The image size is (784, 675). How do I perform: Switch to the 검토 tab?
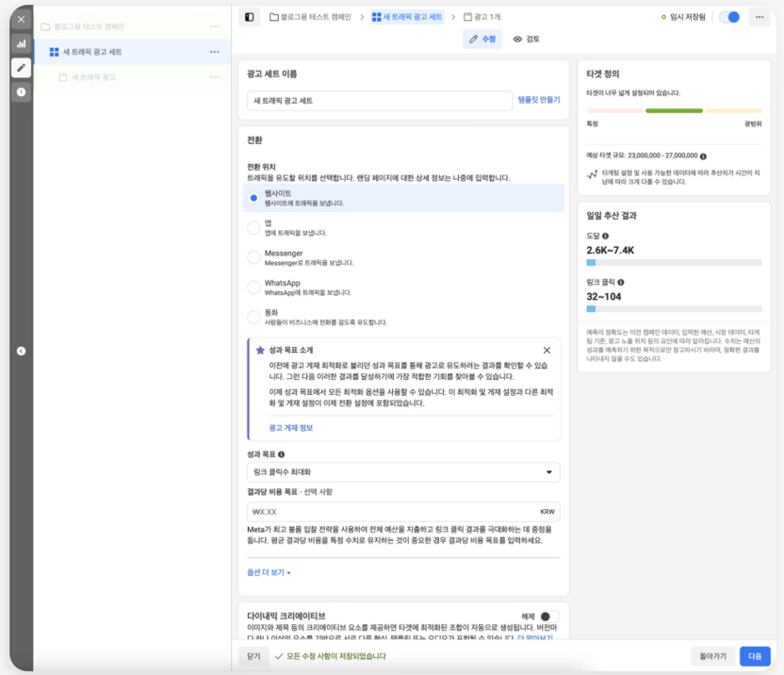tap(527, 40)
